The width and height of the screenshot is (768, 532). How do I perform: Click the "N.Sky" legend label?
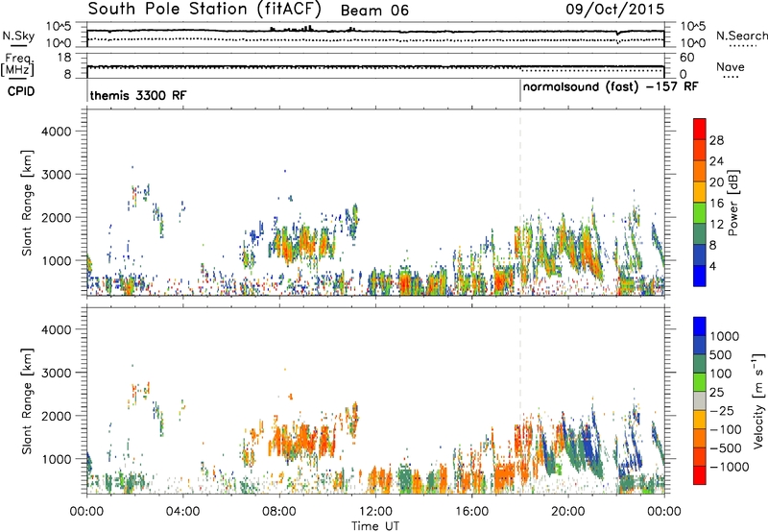tap(18, 36)
